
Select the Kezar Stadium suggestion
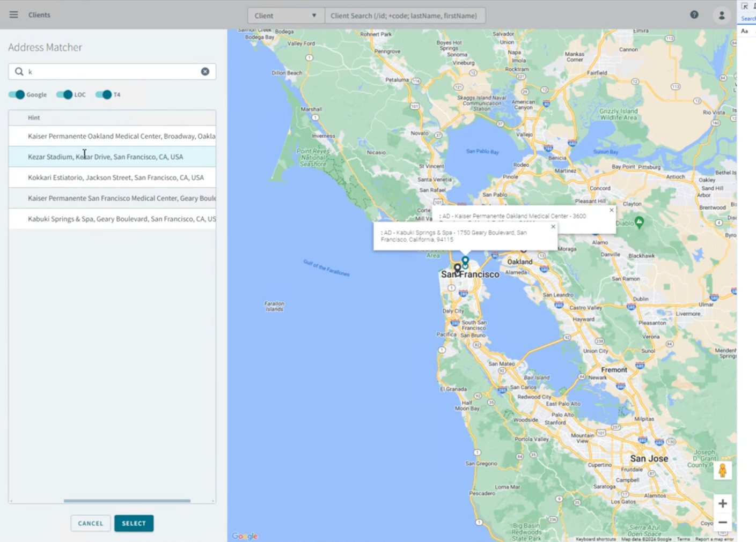tap(105, 157)
